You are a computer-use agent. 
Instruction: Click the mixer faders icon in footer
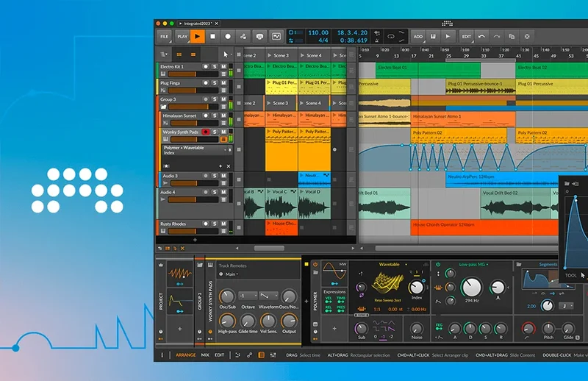click(273, 355)
